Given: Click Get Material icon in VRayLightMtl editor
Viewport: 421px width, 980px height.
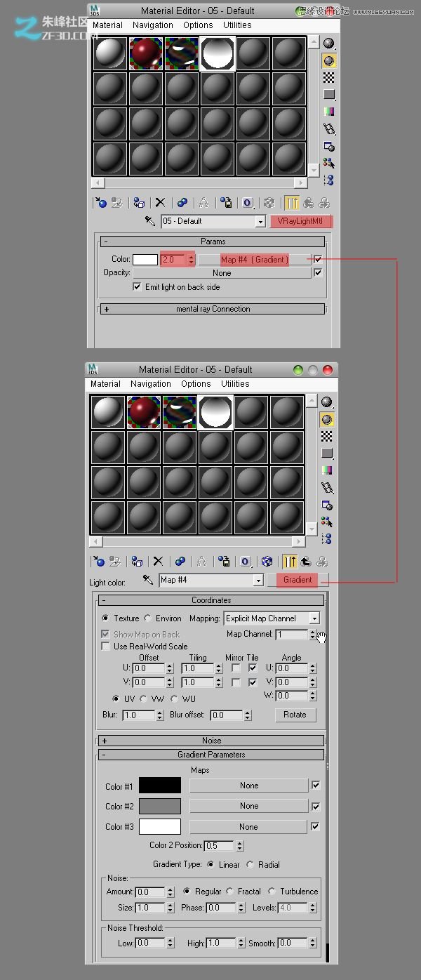Looking at the screenshot, I should (x=100, y=203).
